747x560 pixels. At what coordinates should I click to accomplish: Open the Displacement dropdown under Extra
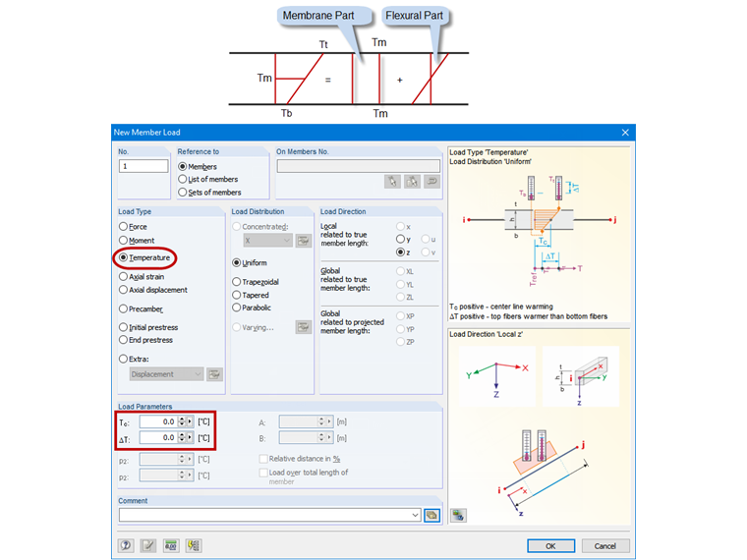pos(166,374)
